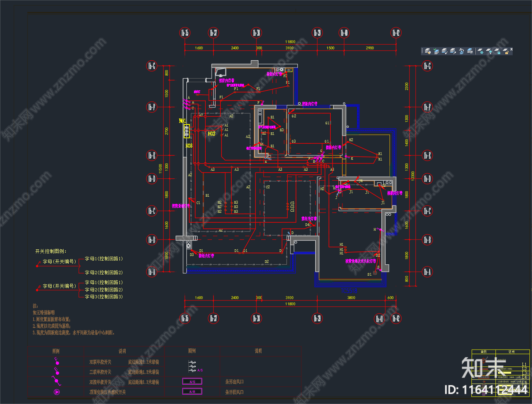This screenshot has height=404, width=532.
Task: Click the grid bubble labeled 1b-41
Action: click(380, 318)
